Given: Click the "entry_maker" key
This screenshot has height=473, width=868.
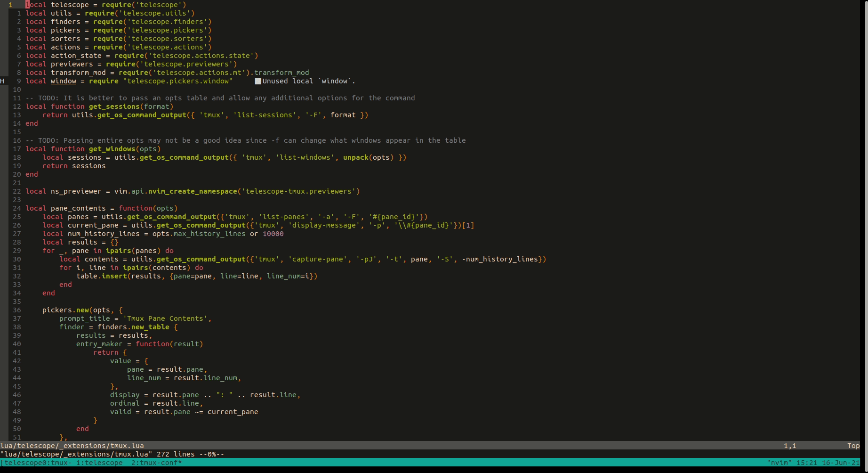Looking at the screenshot, I should pyautogui.click(x=99, y=344).
